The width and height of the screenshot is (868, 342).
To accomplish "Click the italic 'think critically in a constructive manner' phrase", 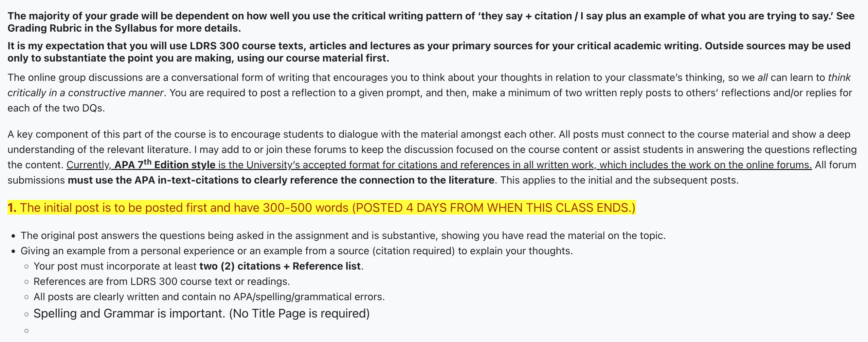I will [x=429, y=85].
